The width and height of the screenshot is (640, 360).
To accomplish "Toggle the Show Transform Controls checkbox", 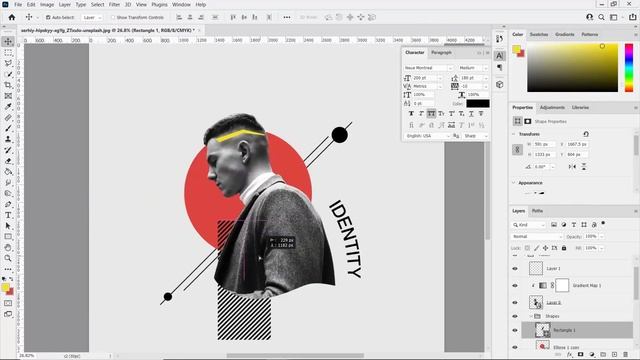I will (x=113, y=18).
